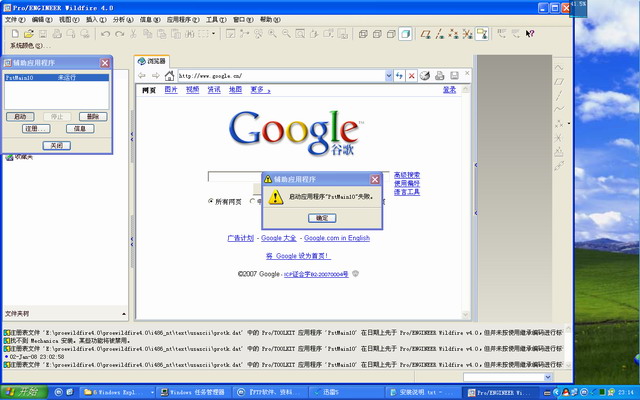This screenshot has width=640, height=400.
Task: Click the New file icon in toolbar
Action: 15,34
